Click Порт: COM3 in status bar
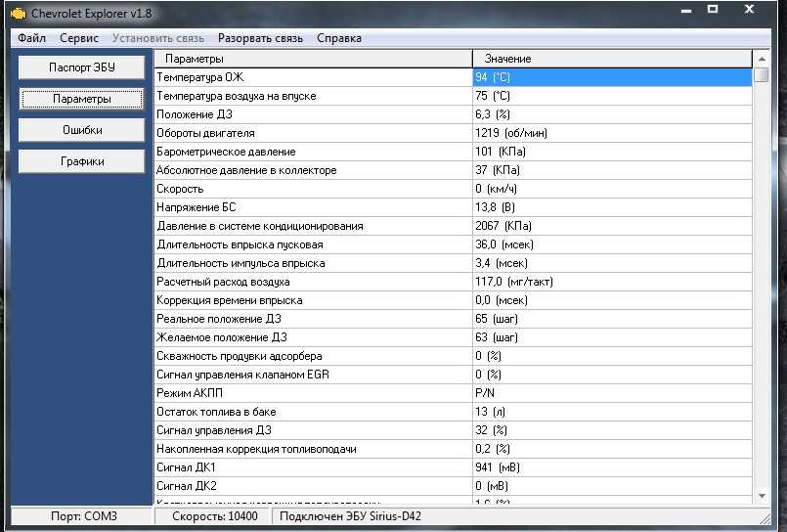This screenshot has height=532, width=787. click(84, 516)
